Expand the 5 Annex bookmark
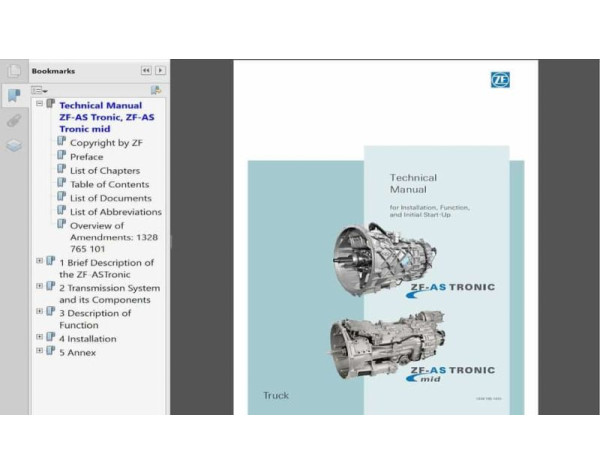The image size is (600, 475). [39, 350]
